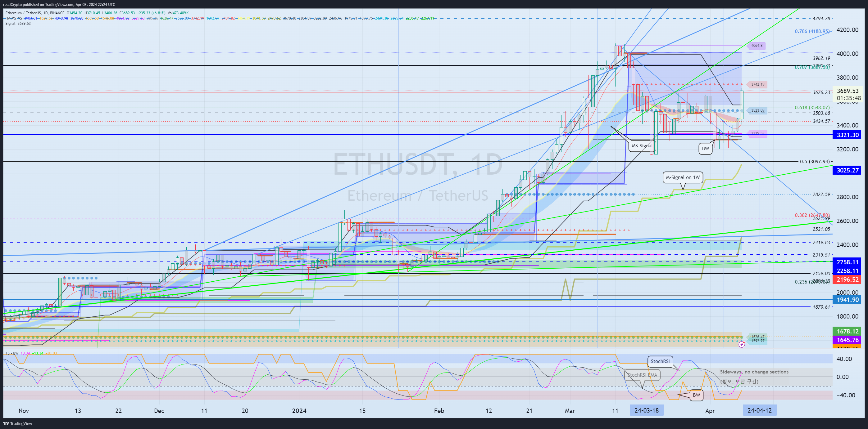Click the Mar label on the time axis

tap(570, 411)
